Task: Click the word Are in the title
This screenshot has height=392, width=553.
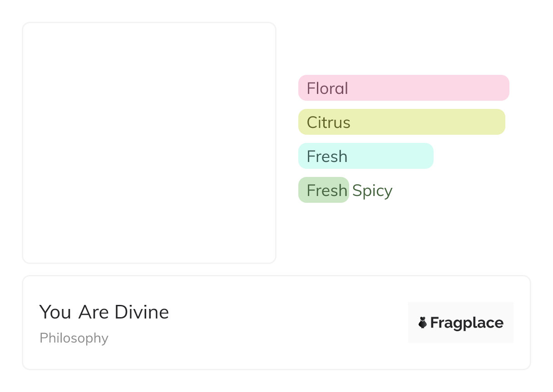Action: coord(94,312)
